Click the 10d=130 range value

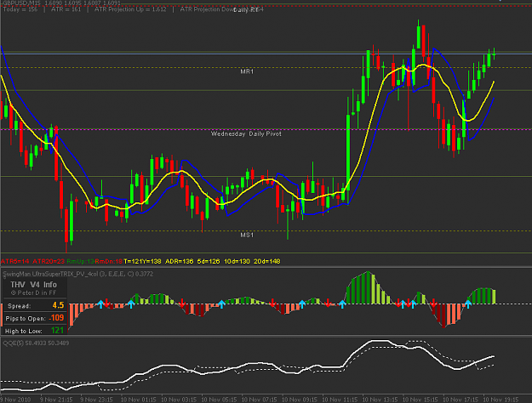pyautogui.click(x=237, y=261)
